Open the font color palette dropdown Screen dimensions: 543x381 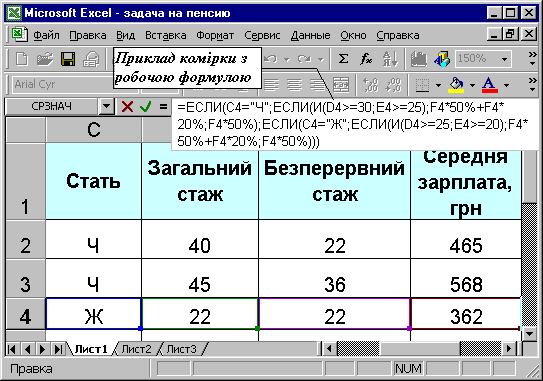tap(506, 85)
